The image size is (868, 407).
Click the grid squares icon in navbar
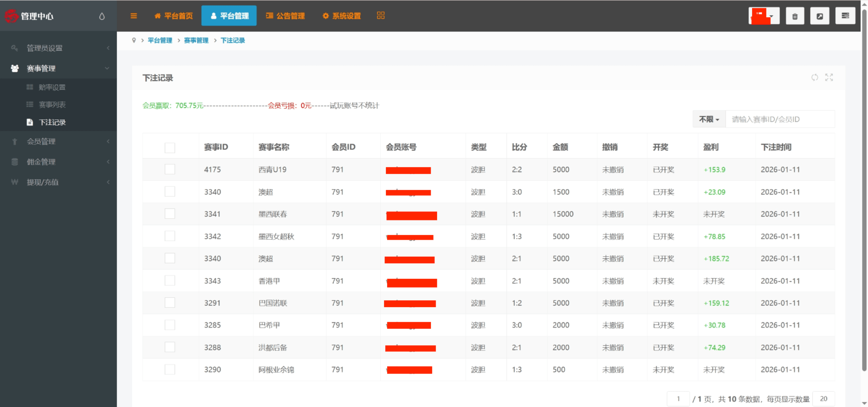[380, 15]
